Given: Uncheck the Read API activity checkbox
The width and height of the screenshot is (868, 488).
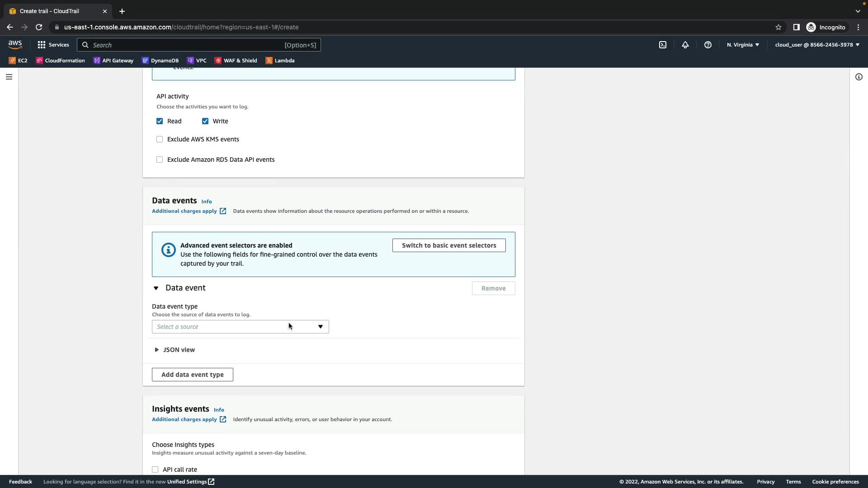Looking at the screenshot, I should click(160, 121).
